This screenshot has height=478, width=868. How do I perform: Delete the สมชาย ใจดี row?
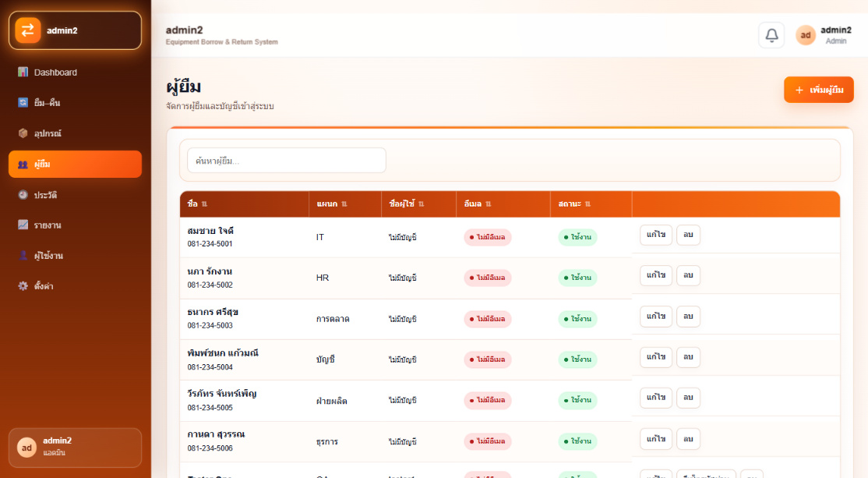point(688,235)
